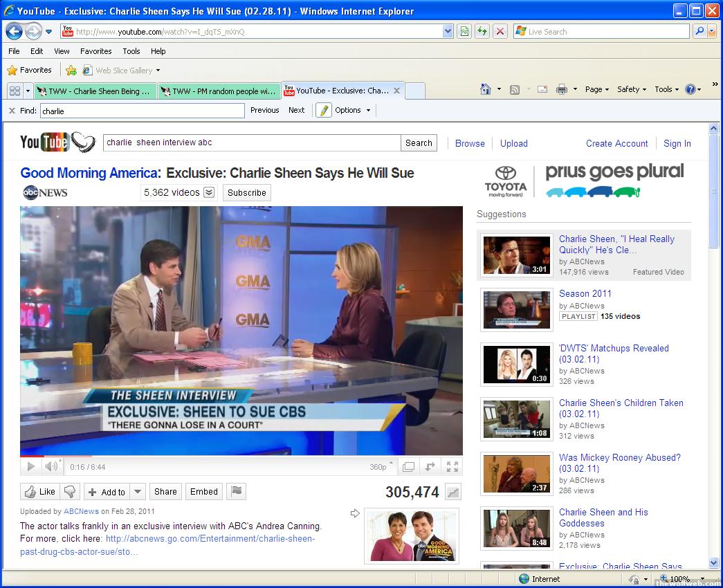This screenshot has height=588, width=723.
Task: Click the RSS feeds icon
Action: point(515,89)
